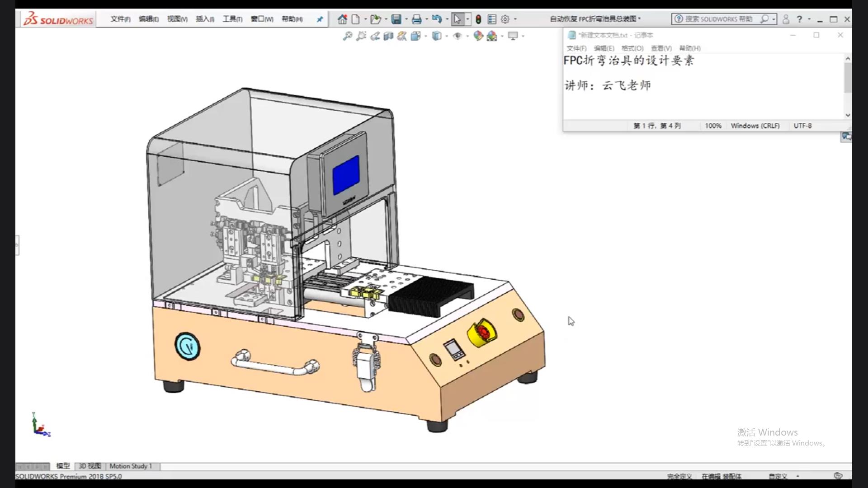This screenshot has height=488, width=868.
Task: Click the Display Style cube icon
Action: pos(437,36)
